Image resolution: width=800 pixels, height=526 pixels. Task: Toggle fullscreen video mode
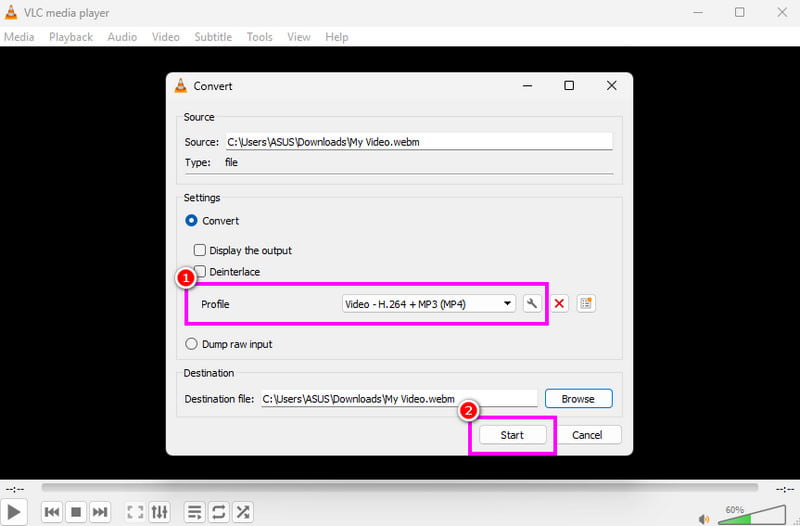click(x=135, y=512)
